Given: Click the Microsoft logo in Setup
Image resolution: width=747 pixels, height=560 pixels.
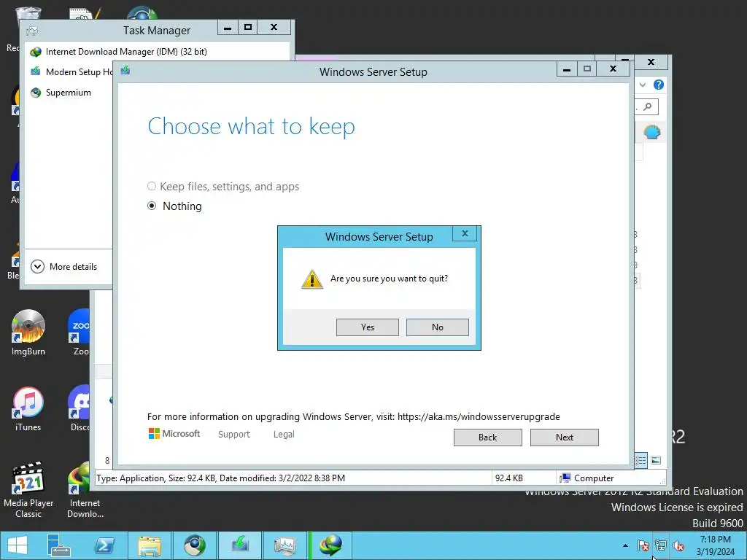Looking at the screenshot, I should (174, 434).
